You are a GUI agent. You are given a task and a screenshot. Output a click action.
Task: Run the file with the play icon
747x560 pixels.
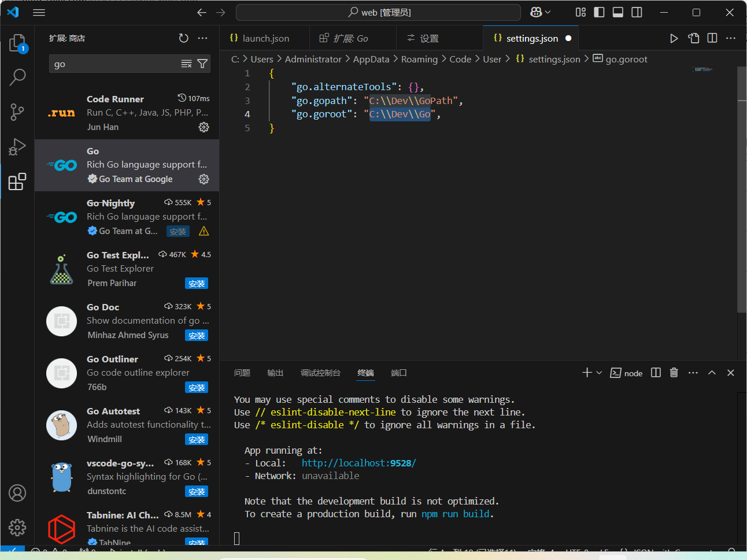[x=674, y=38]
